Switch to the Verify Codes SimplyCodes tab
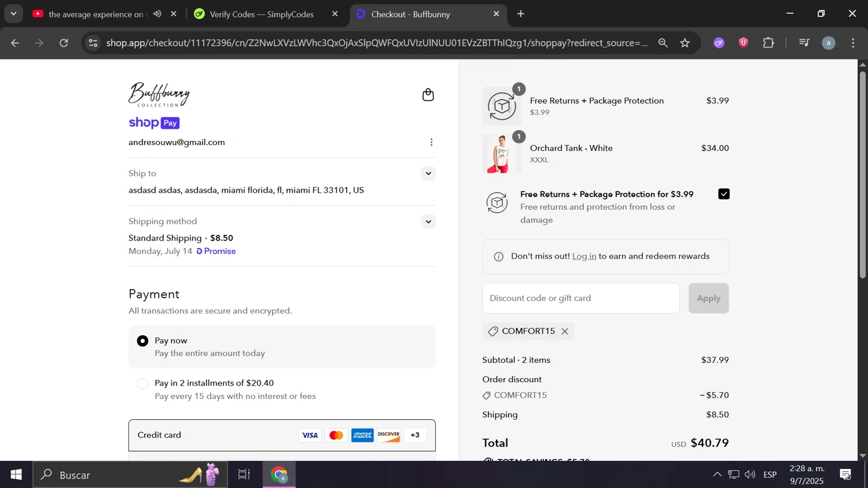Screen dimensions: 868x488 pos(262,14)
